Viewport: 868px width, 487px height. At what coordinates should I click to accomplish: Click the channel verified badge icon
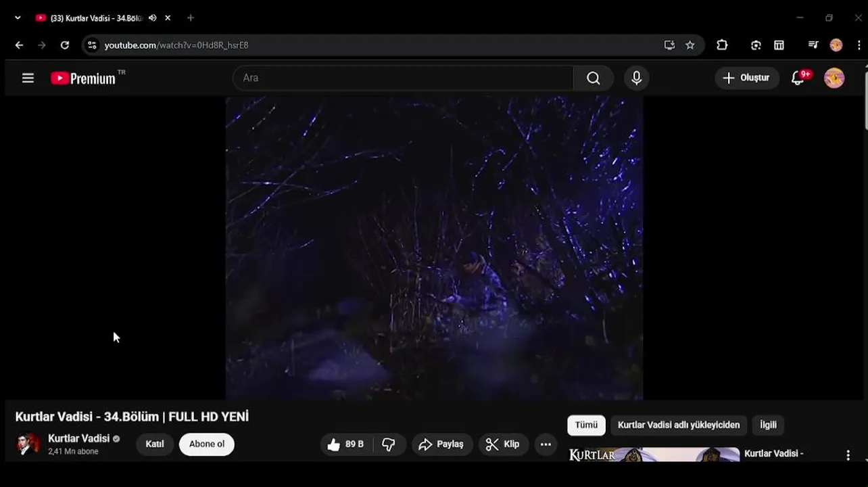(116, 439)
